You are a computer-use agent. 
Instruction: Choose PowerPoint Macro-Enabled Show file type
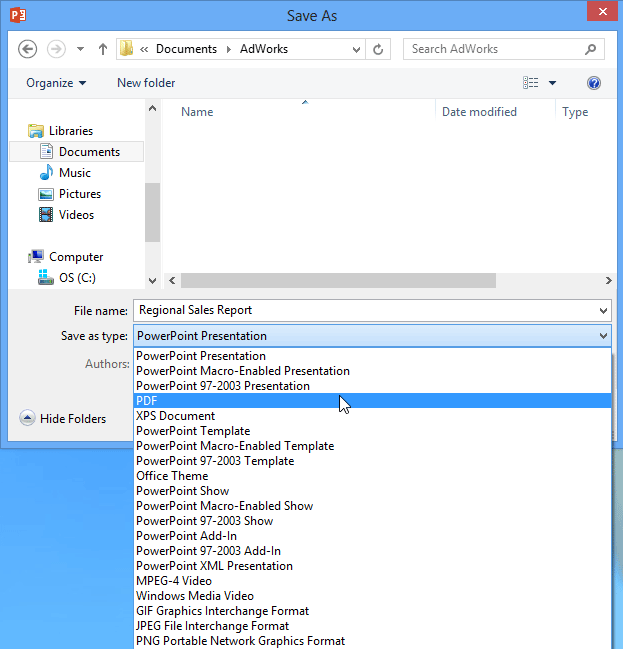[x=373, y=506]
